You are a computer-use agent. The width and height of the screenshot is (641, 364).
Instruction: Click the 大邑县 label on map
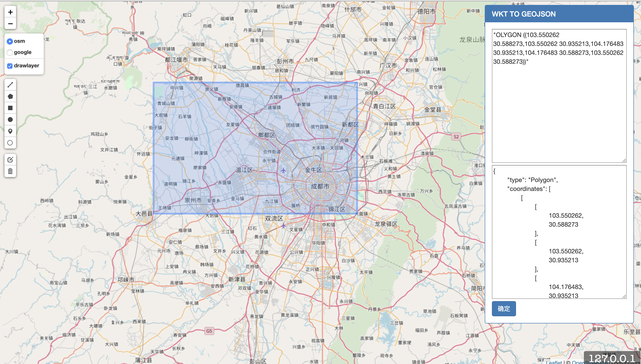point(144,213)
